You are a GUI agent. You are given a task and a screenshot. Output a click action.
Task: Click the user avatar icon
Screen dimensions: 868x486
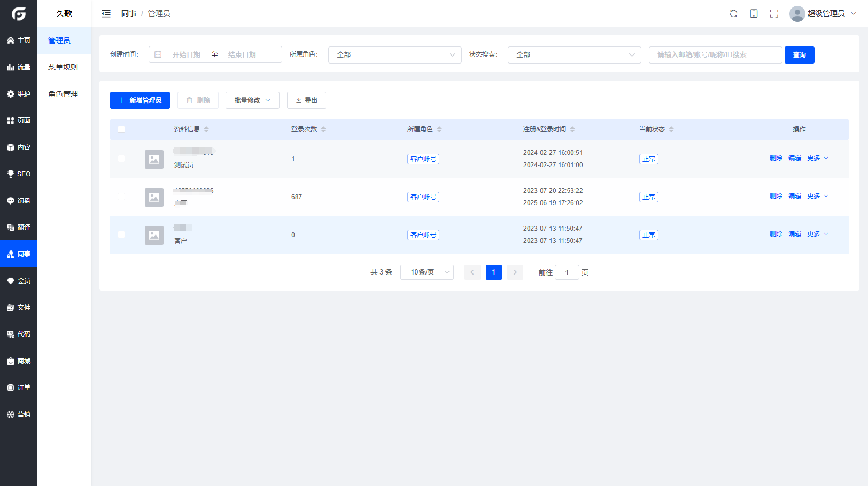click(x=797, y=13)
